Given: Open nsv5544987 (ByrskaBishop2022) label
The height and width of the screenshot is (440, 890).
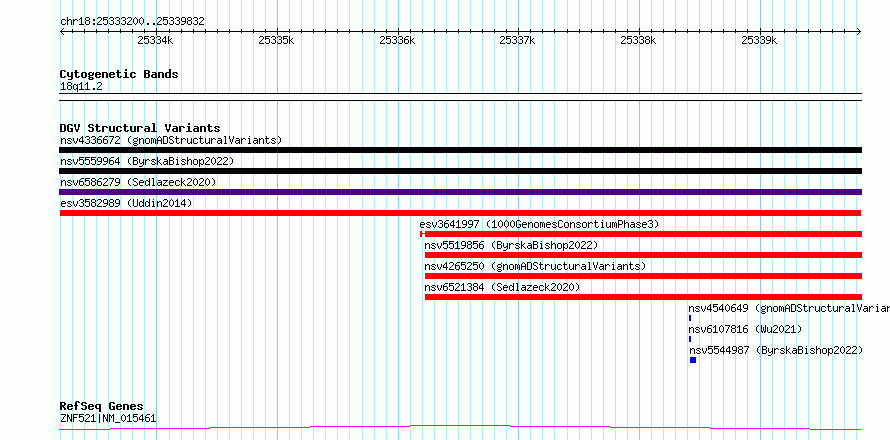Looking at the screenshot, I should click(x=776, y=350).
